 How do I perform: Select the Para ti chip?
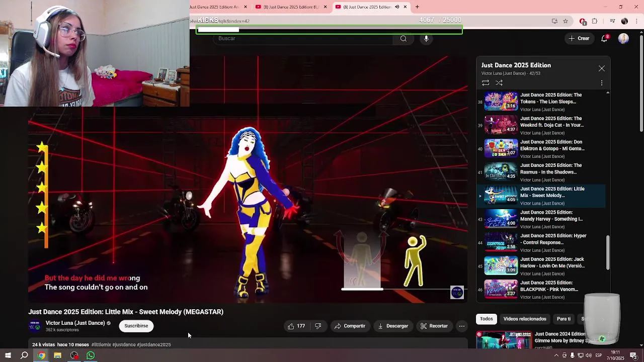[563, 319]
